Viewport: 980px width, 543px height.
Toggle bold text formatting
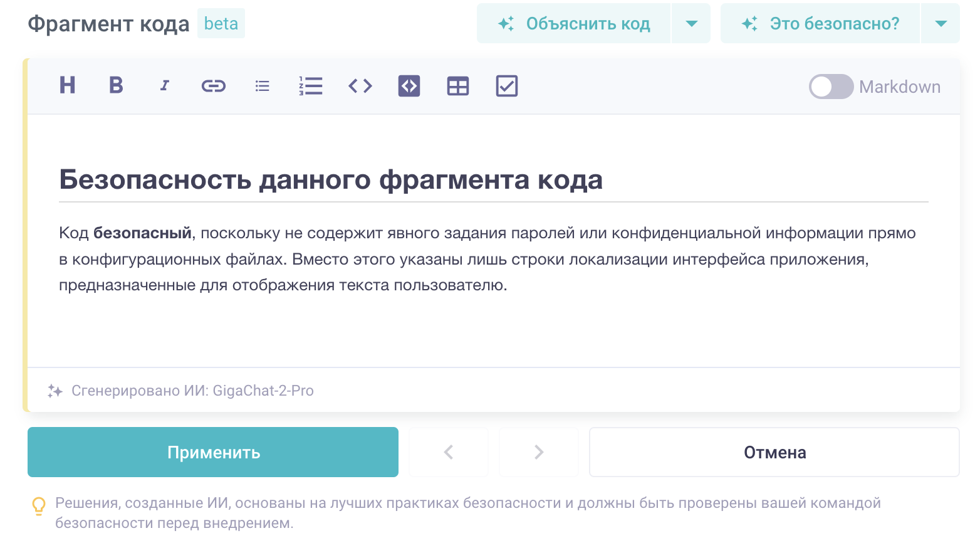pos(116,85)
